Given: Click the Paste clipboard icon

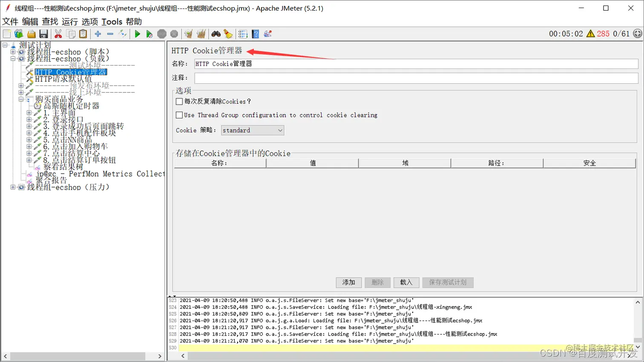Looking at the screenshot, I should pyautogui.click(x=83, y=34).
